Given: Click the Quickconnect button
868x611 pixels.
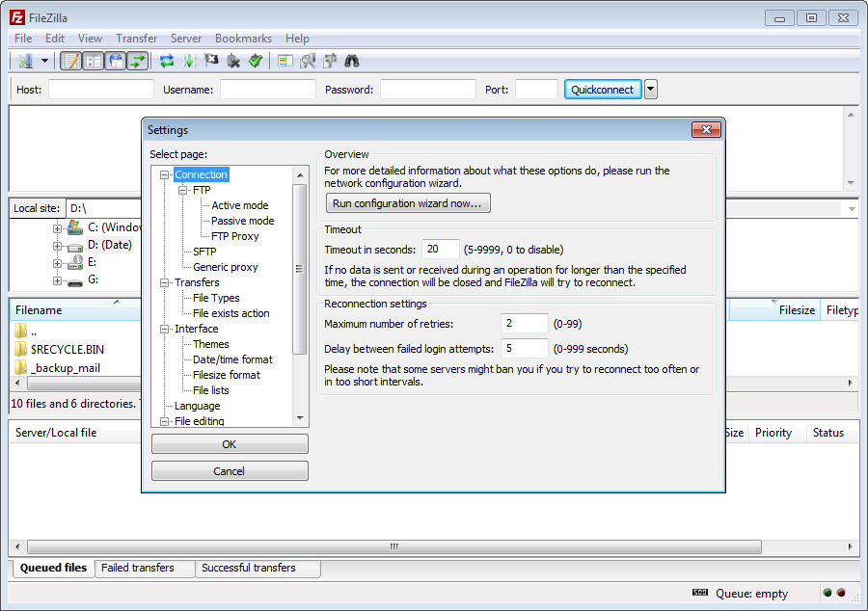Looking at the screenshot, I should tap(603, 89).
